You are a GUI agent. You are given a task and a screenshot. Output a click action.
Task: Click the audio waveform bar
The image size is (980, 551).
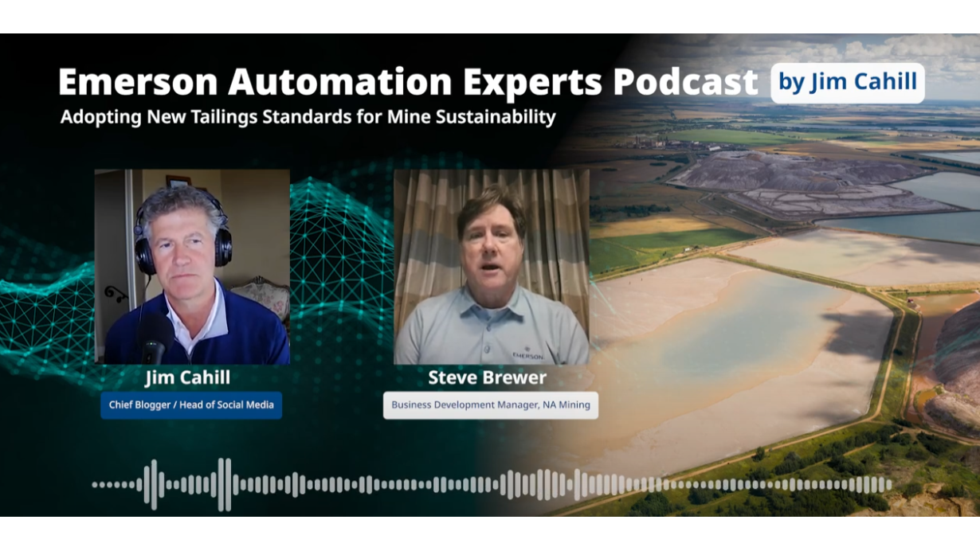492,484
